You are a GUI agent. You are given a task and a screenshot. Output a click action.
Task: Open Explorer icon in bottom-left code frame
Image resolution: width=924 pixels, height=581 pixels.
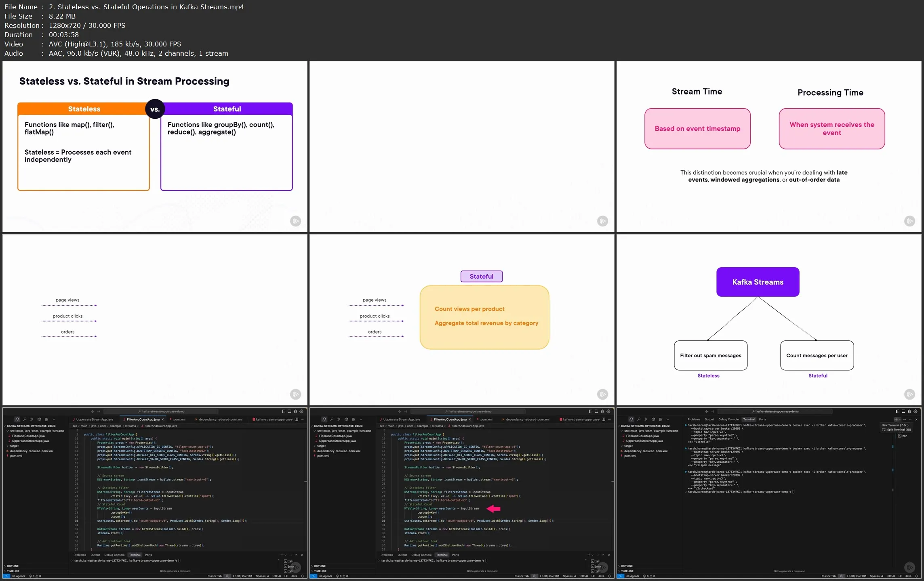point(17,419)
